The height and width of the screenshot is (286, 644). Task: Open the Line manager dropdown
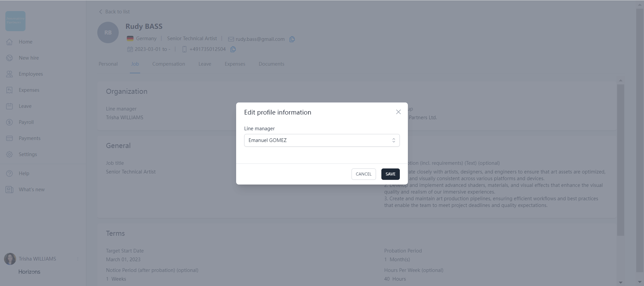click(319, 140)
